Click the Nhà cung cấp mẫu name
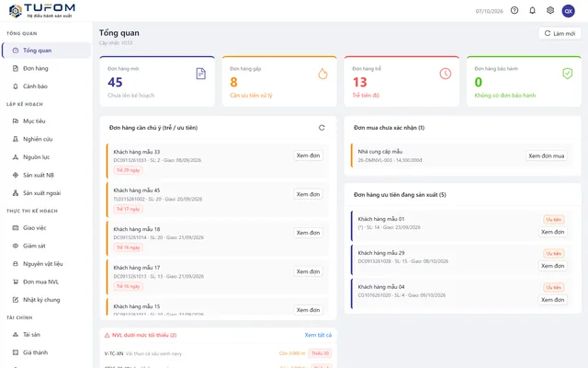The height and width of the screenshot is (368, 588). coord(379,151)
